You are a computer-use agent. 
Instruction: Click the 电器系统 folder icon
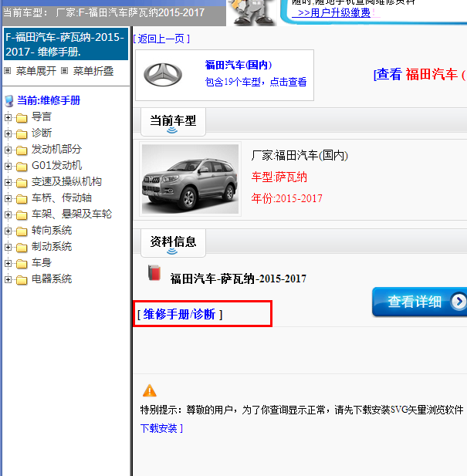(22, 279)
